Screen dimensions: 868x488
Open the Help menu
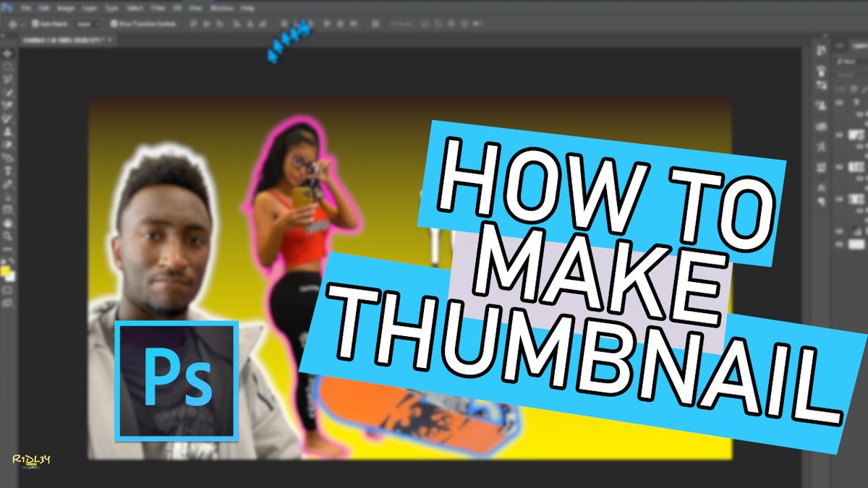247,9
